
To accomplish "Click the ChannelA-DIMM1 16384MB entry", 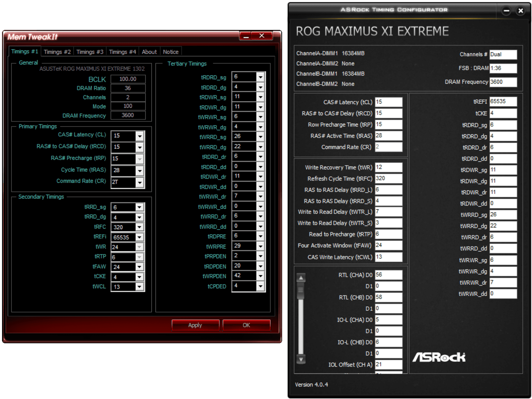I will [x=330, y=53].
